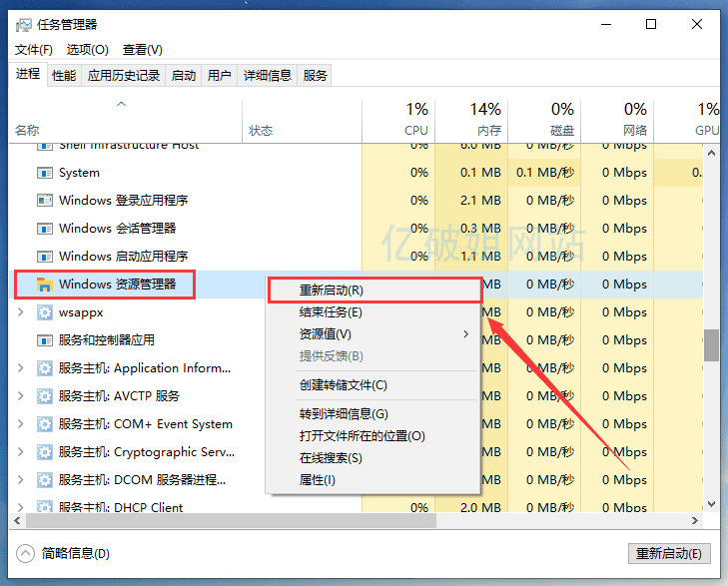
Task: Click the Windows 会话管理器 process icon
Action: point(45,229)
